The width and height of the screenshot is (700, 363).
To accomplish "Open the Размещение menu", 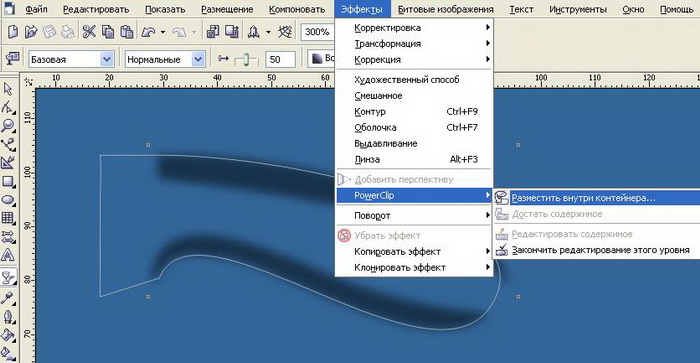I will click(227, 9).
